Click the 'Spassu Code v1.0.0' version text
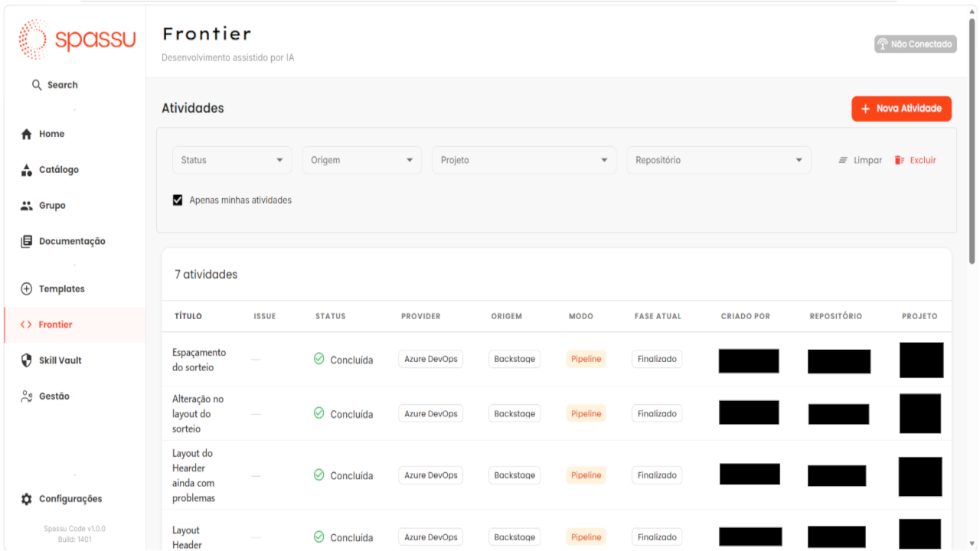 coord(74,529)
